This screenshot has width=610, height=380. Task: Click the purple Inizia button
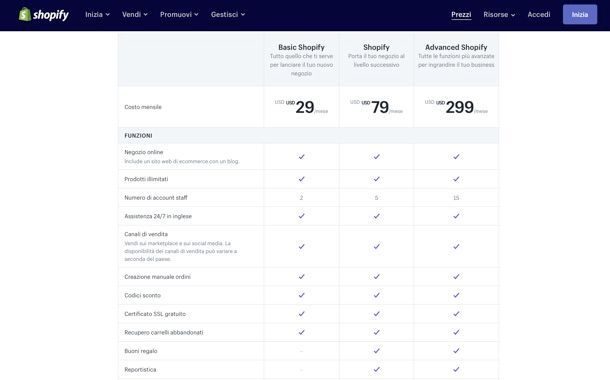coord(580,14)
